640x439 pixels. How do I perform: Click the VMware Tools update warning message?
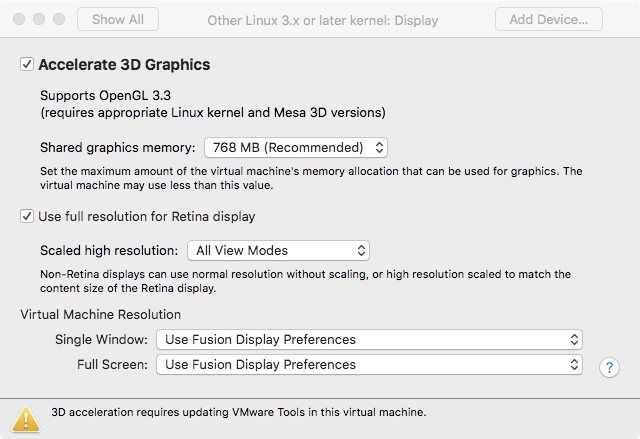(239, 412)
